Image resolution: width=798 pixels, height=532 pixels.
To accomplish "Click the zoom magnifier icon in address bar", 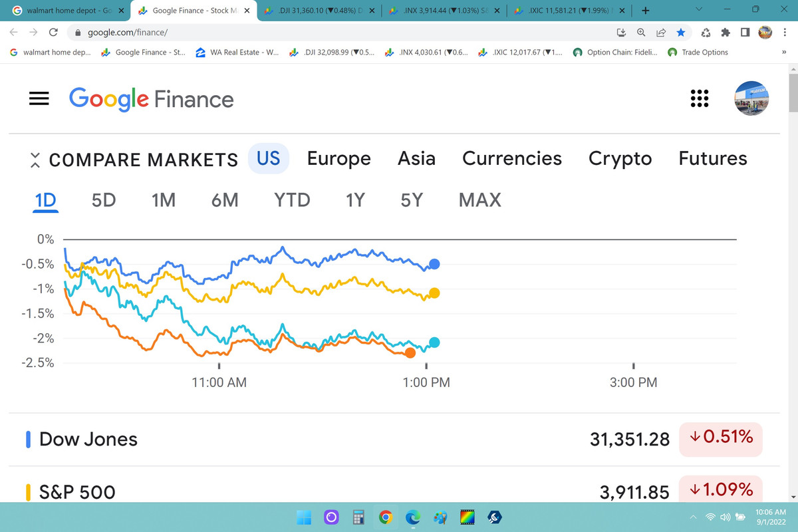I will [642, 32].
